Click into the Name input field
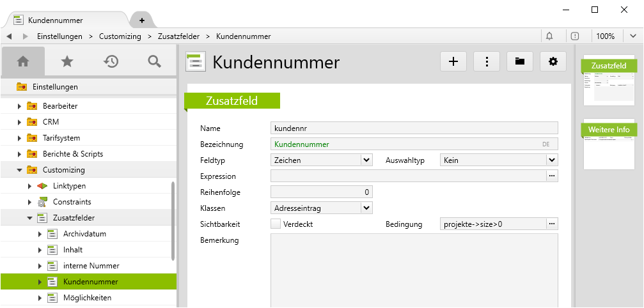Image resolution: width=644 pixels, height=308 pixels. point(414,128)
